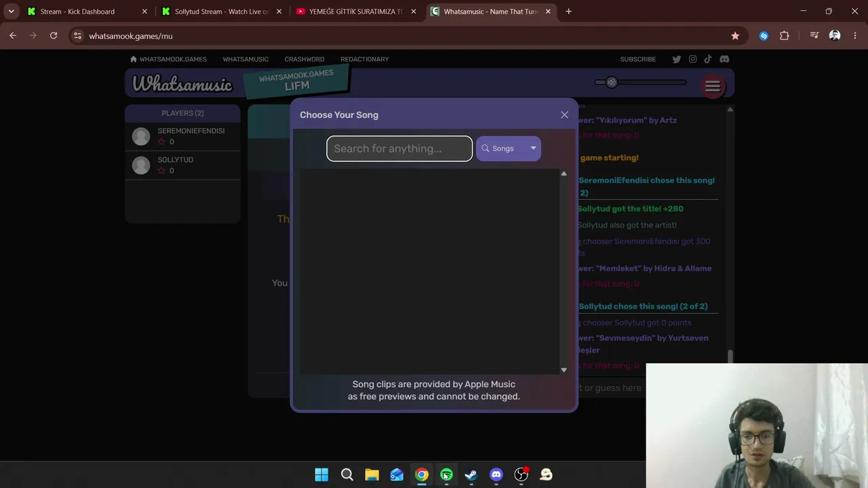
Task: Open the Whatsamook TikTok page
Action: point(708,59)
